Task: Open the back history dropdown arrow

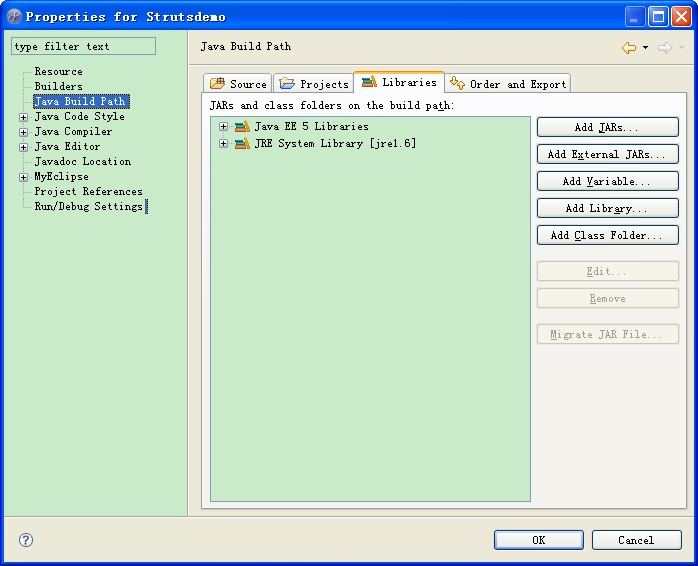Action: pyautogui.click(x=645, y=48)
